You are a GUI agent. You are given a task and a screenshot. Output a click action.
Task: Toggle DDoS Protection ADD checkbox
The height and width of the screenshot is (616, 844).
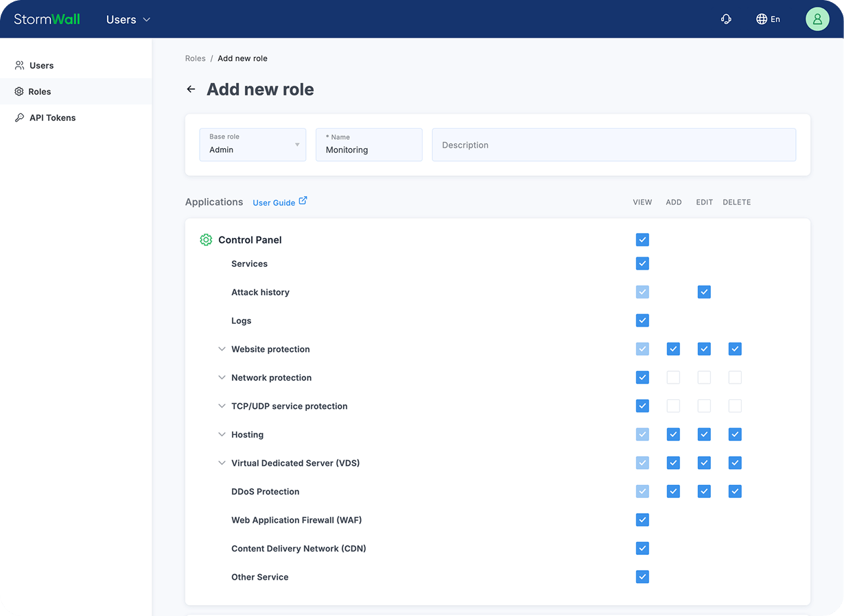673,491
